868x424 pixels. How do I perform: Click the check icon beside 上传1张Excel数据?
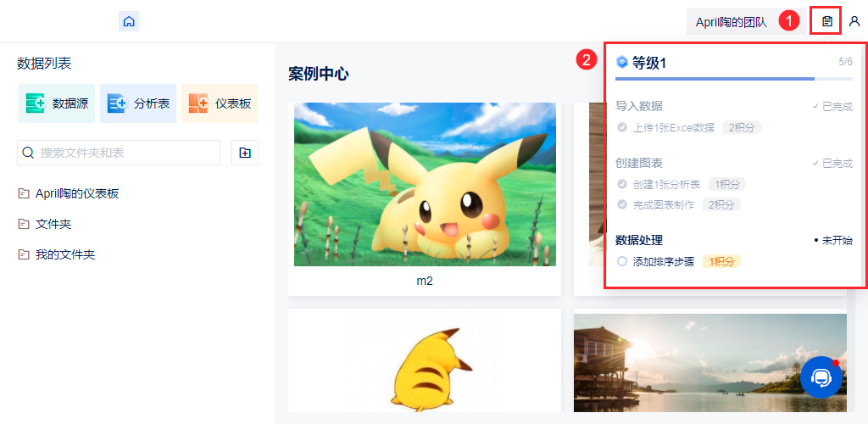[x=621, y=128]
